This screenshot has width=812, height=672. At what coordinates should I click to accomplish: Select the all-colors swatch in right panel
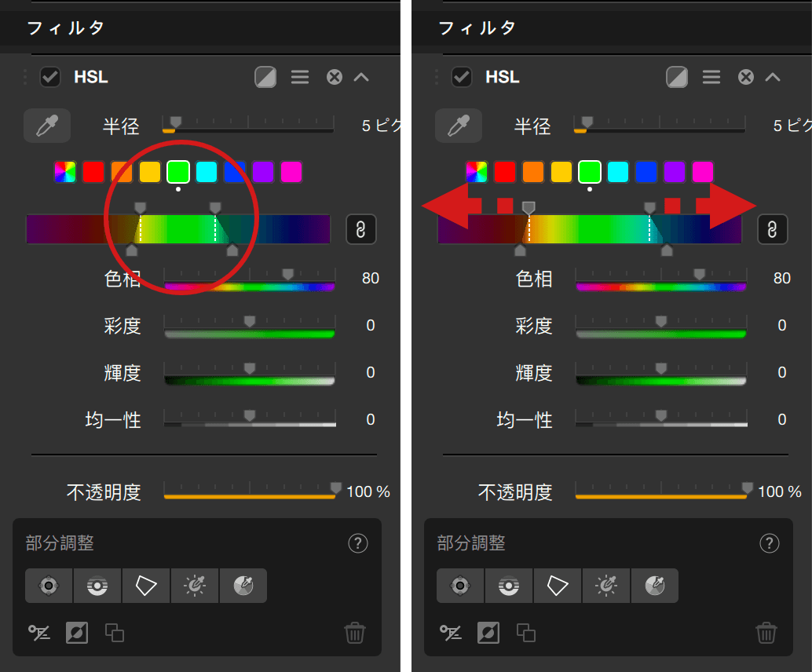click(x=477, y=172)
